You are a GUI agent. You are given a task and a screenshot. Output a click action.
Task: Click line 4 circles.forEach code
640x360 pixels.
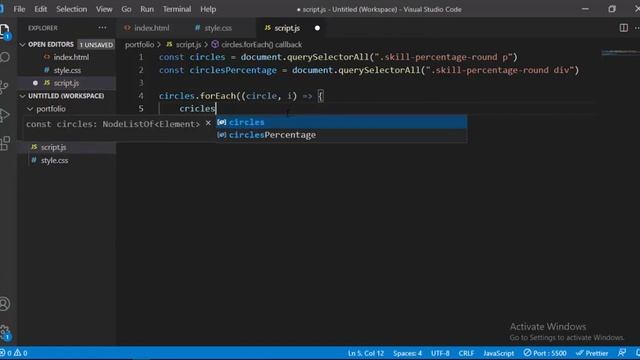(241, 96)
